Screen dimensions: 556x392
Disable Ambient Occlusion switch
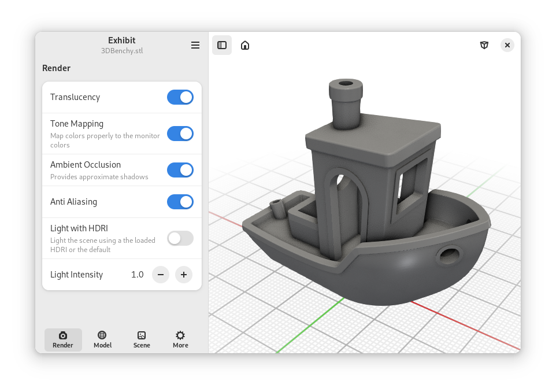[x=180, y=170]
